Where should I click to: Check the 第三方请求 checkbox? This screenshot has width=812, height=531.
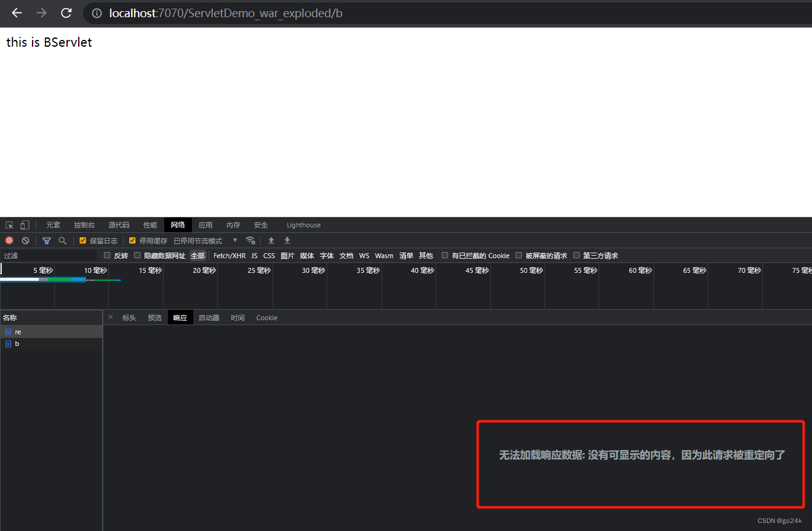(576, 255)
